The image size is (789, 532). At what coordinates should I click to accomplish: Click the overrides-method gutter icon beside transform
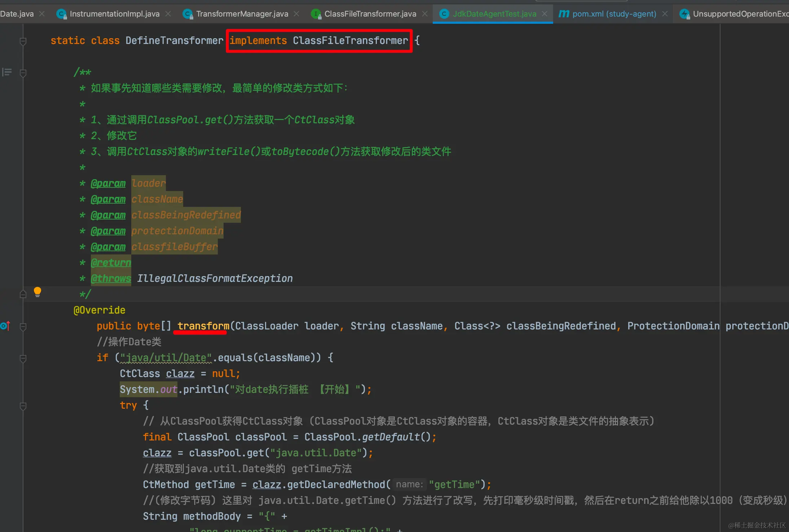(x=5, y=326)
